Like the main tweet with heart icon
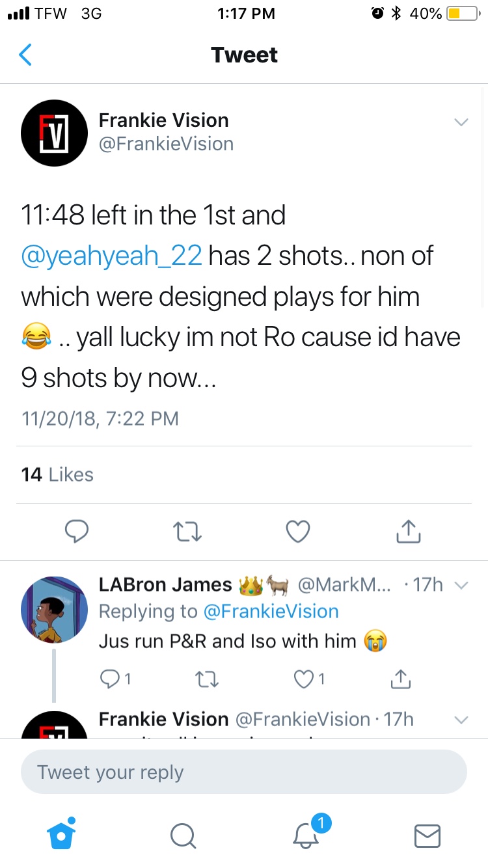488x868 pixels. coord(298,532)
